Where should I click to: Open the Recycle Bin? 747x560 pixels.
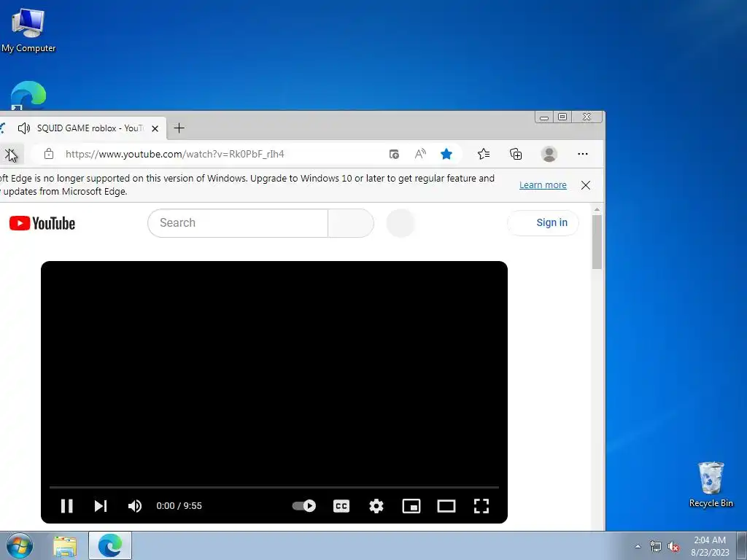(x=711, y=484)
